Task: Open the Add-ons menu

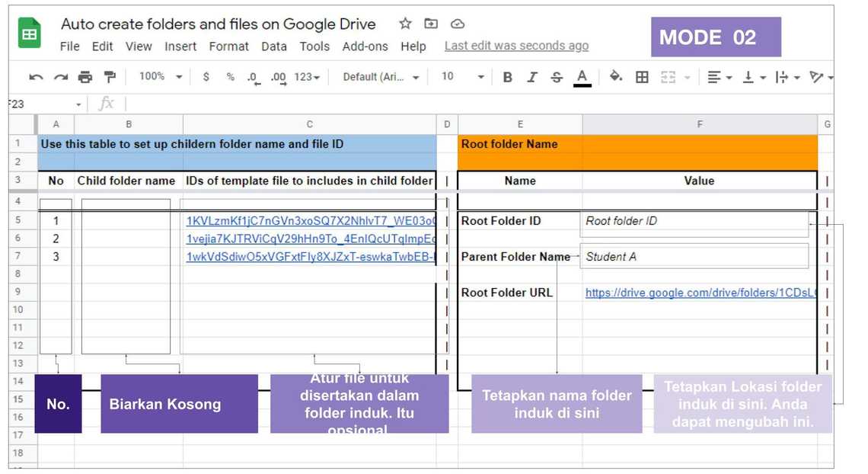Action: tap(365, 46)
